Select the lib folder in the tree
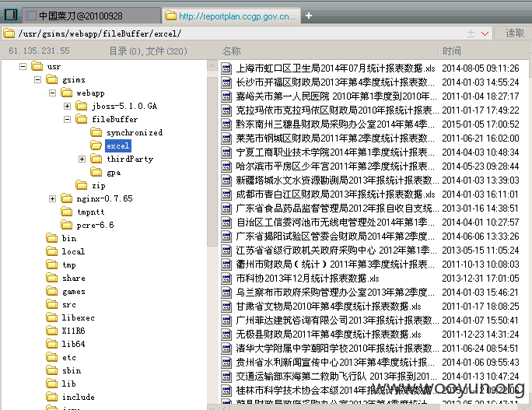Screen dimensions: 532x410 [68, 384]
